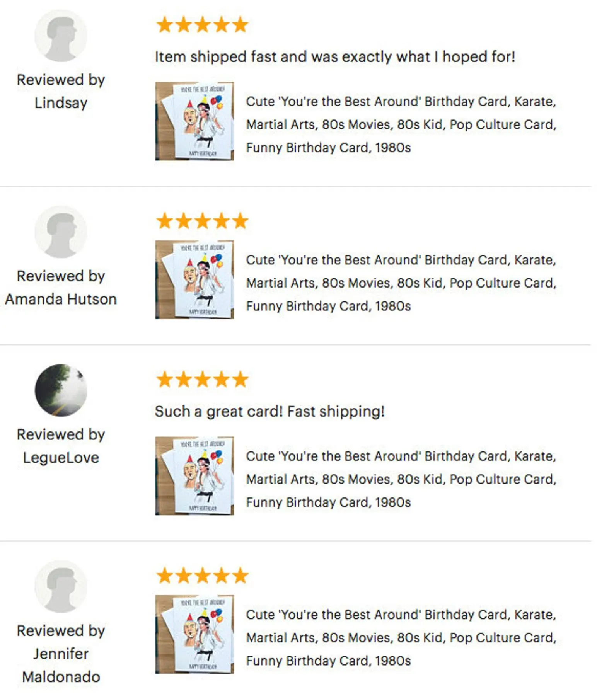Visit reviewer LegueLove's profile name link
614x700 pixels.
[x=61, y=458]
